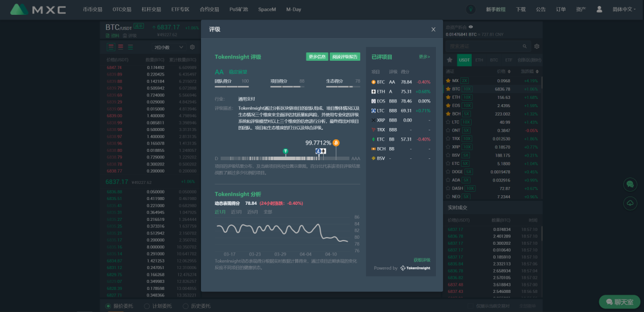Click the star favorites tab icon
This screenshot has width=644, height=312.
[450, 60]
